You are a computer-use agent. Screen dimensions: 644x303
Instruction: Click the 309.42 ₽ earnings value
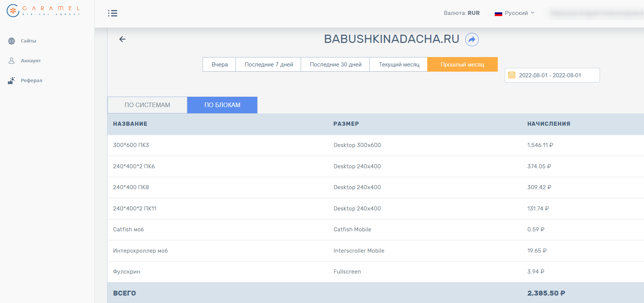539,187
